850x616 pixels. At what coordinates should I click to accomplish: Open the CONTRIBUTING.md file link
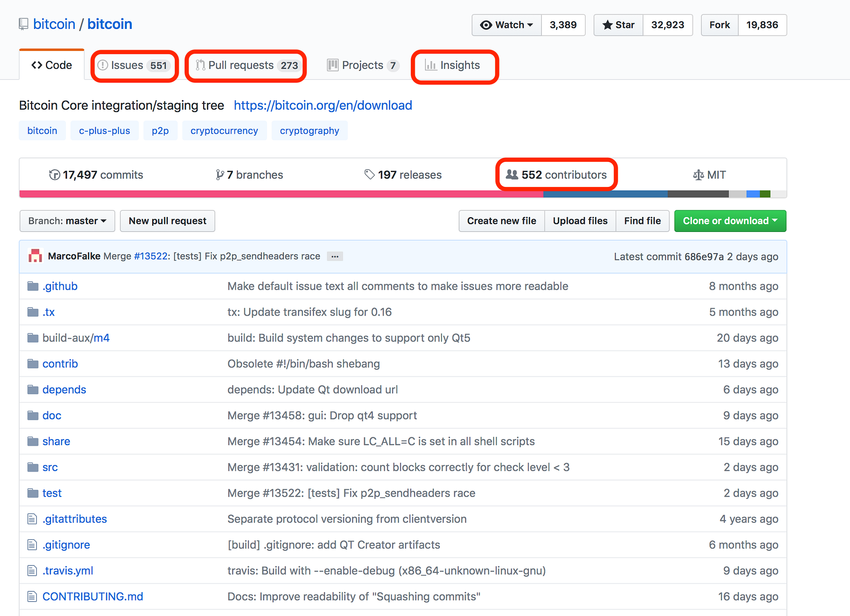(x=93, y=597)
